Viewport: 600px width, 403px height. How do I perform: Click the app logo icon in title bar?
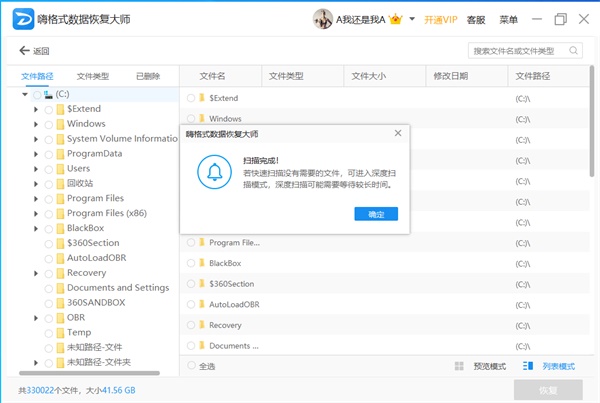tap(23, 19)
